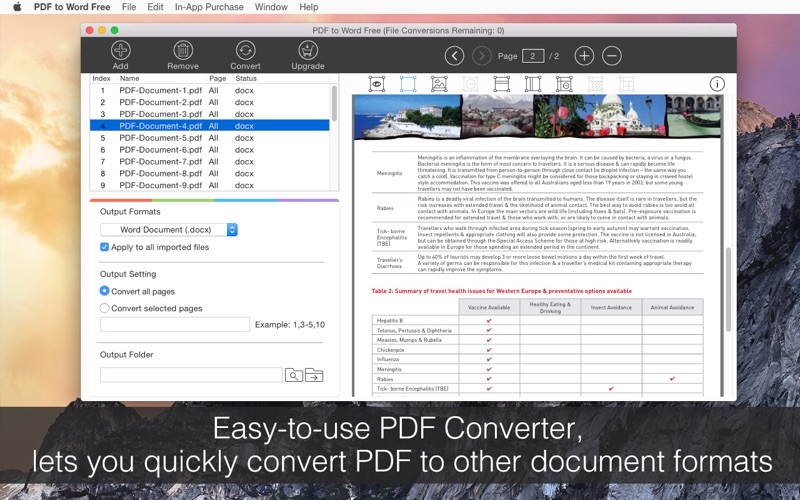
Task: Select the blue rectangle area selection tool
Action: 408,84
